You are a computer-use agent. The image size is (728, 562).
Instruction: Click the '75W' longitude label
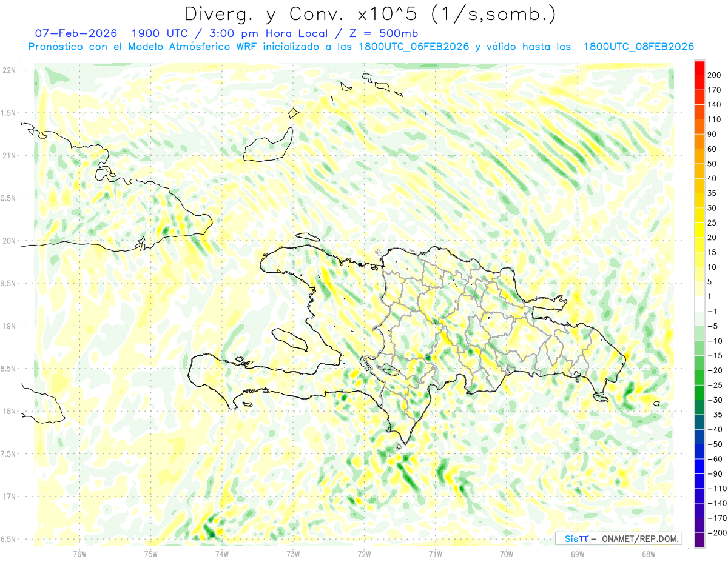coord(150,554)
